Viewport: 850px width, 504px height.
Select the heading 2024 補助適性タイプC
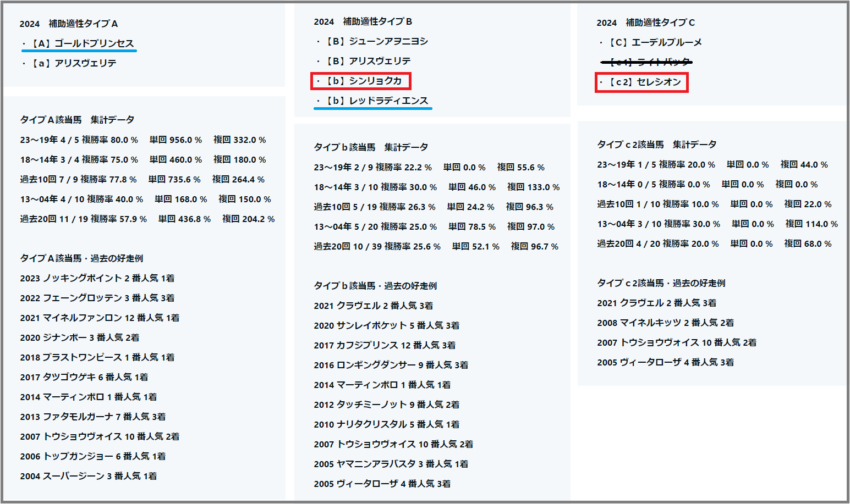[646, 23]
